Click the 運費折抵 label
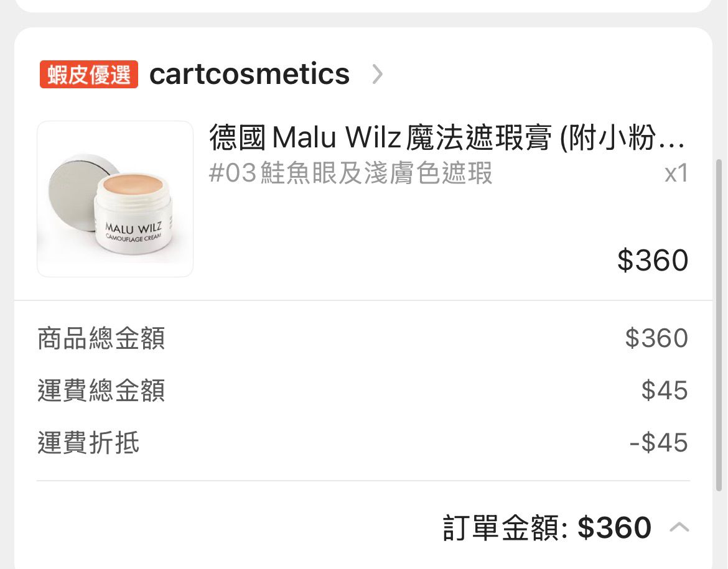 coord(88,443)
